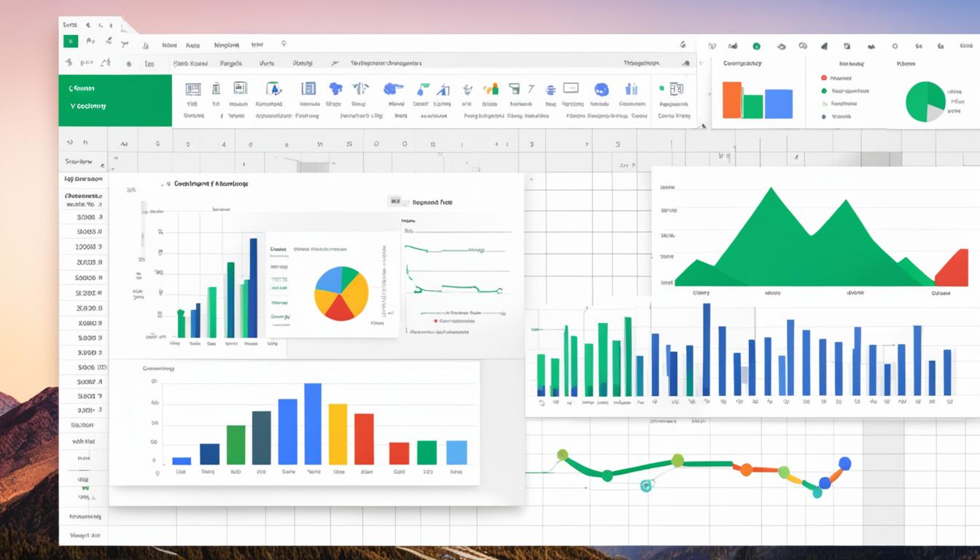Image resolution: width=980 pixels, height=560 pixels.
Task: Click the dark navy bar in the lower bar chart
Action: (x=209, y=454)
